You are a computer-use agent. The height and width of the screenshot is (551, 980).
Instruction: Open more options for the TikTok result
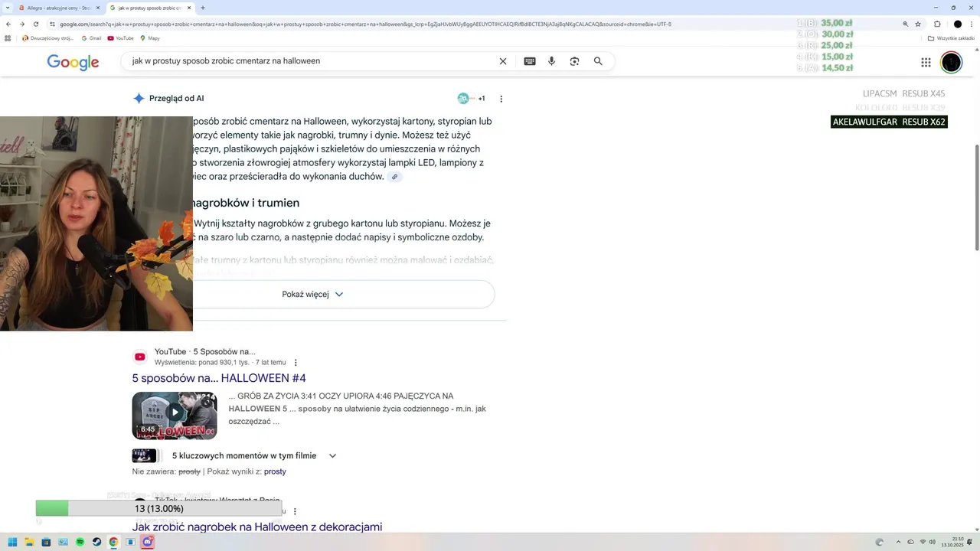tap(295, 511)
